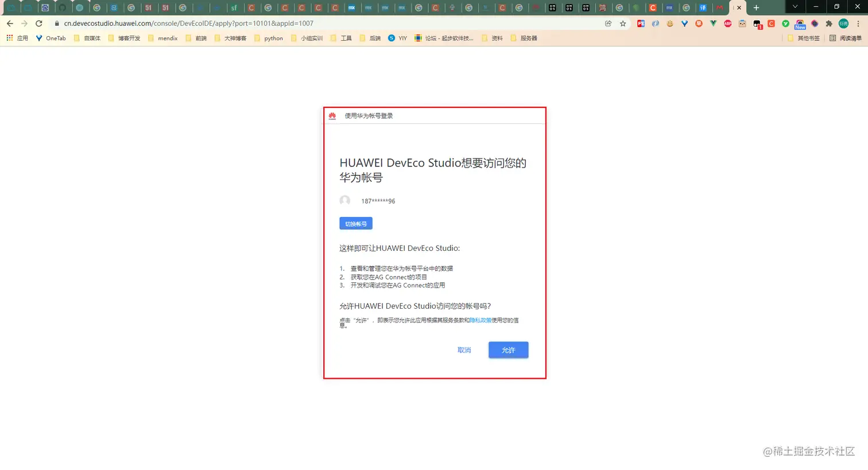Open the 大神博客 bookmark folder
The image size is (868, 470).
click(230, 38)
